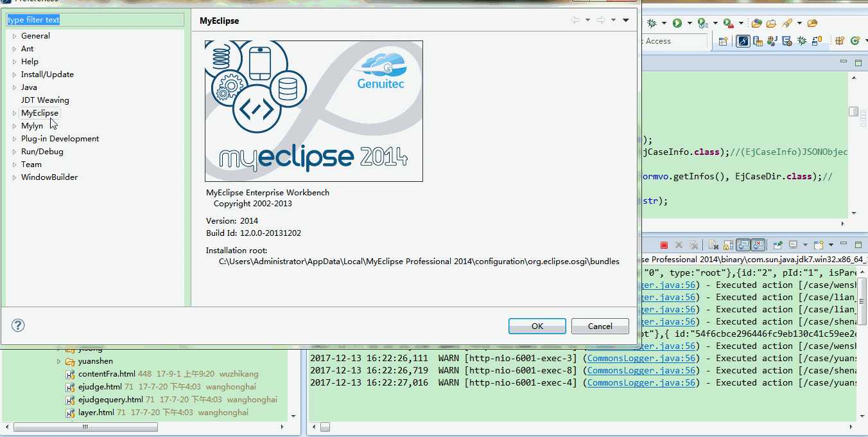Click the editor vertical scrollbar thumb
Screen dimensions: 868x437
click(x=853, y=112)
